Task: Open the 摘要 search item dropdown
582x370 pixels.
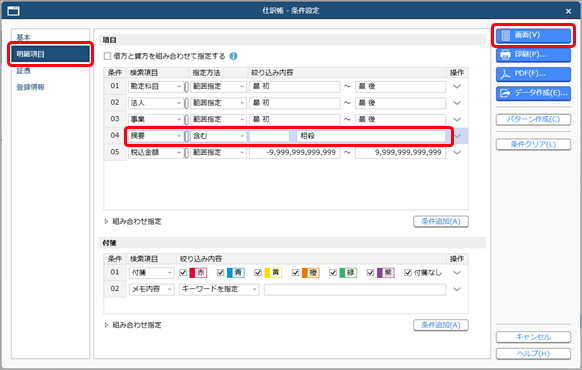Action: coord(155,136)
